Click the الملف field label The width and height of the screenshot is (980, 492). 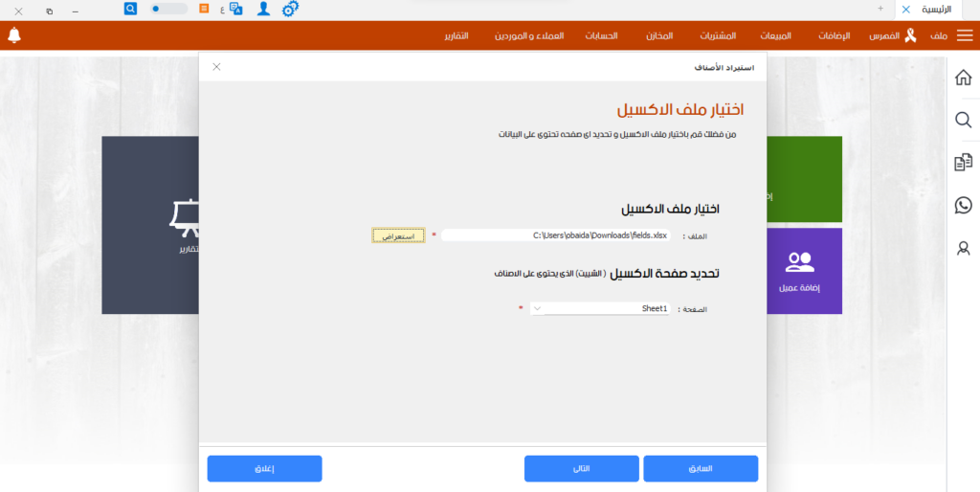(x=695, y=236)
